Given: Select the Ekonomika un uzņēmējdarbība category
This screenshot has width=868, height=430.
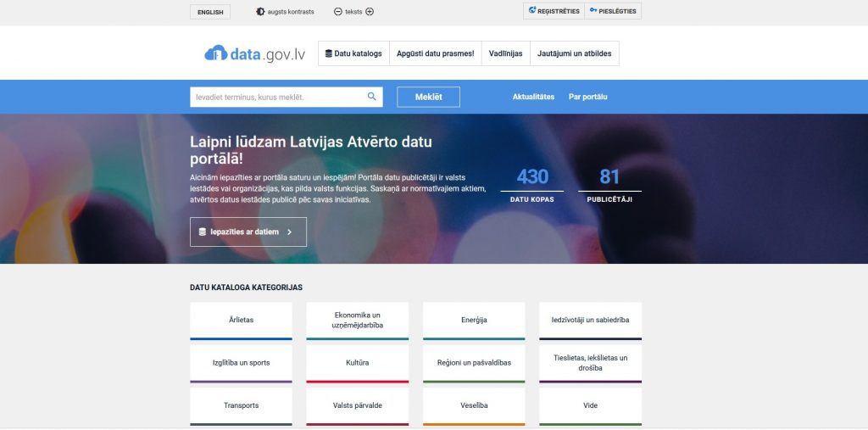Looking at the screenshot, I should 357,320.
